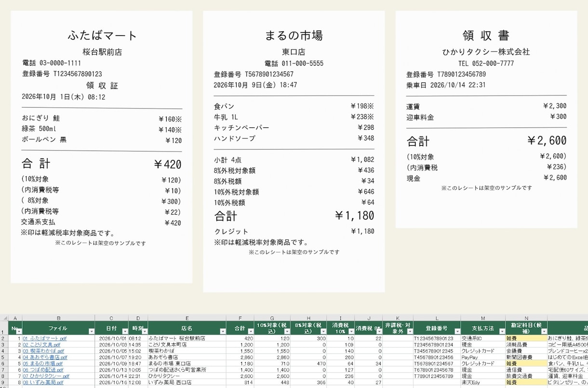Select the ふたばマート receipt image
588x388 pixels.
[x=101, y=147]
